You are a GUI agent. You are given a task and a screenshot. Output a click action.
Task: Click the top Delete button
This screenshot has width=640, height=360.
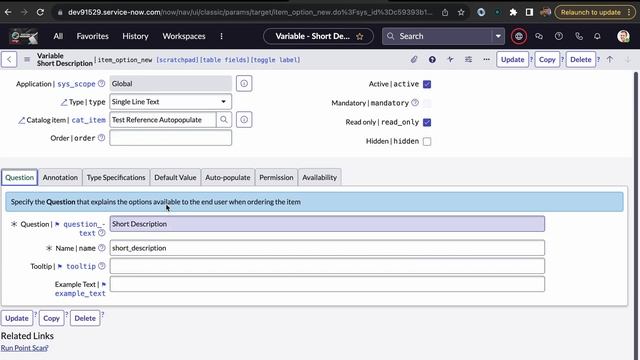580,60
